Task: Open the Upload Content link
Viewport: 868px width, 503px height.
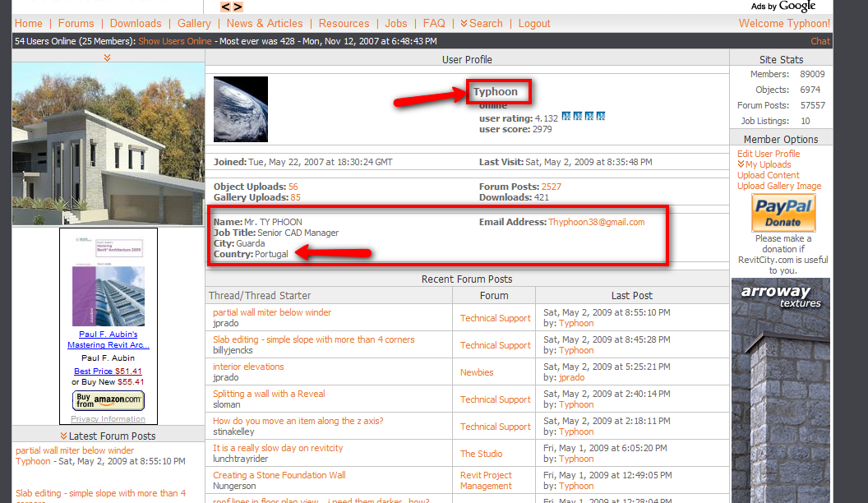Action: 768,175
